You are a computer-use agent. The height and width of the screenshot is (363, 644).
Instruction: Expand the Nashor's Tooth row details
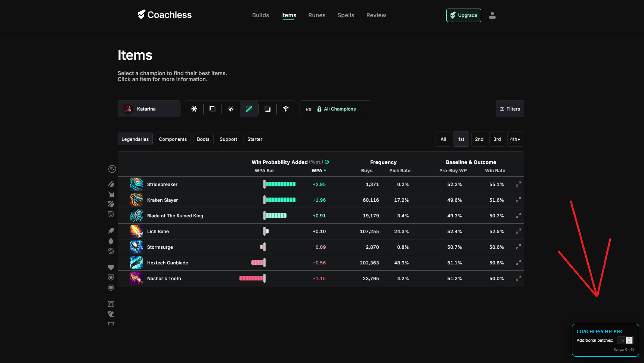point(518,279)
